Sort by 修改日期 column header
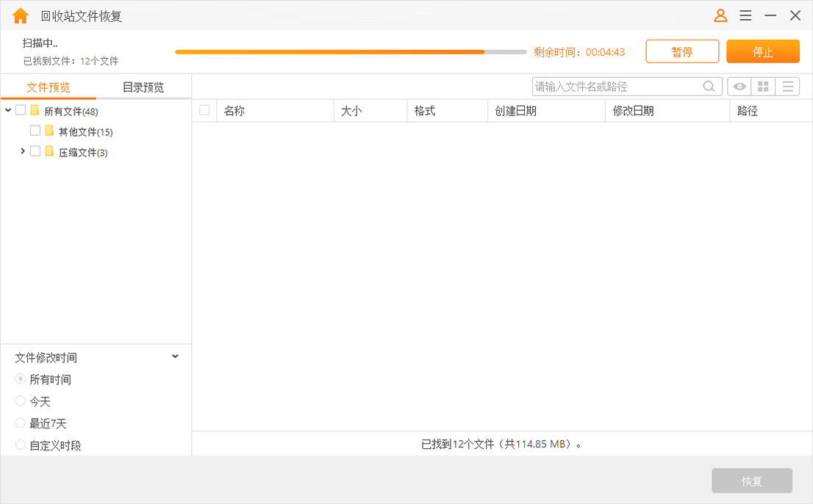This screenshot has height=504, width=813. pyautogui.click(x=667, y=111)
